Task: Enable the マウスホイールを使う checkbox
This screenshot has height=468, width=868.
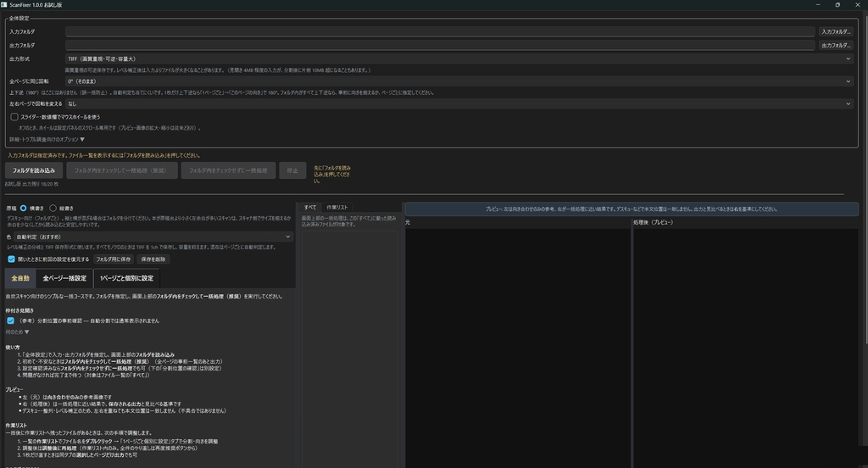Action: point(14,117)
